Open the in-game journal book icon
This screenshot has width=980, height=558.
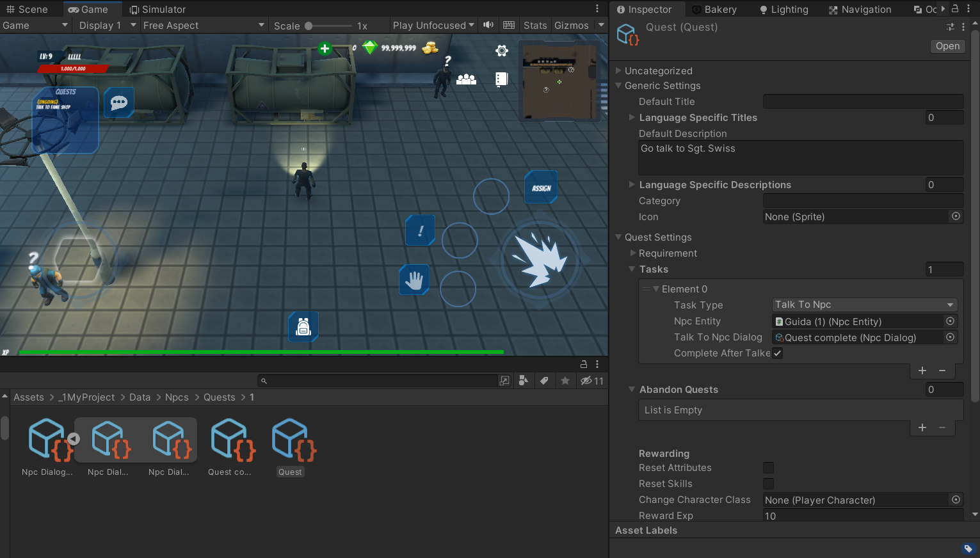tap(502, 79)
